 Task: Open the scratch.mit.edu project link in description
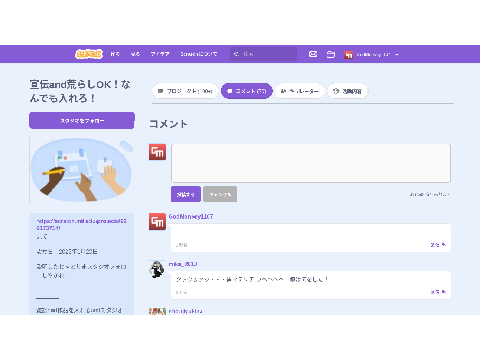(x=81, y=224)
